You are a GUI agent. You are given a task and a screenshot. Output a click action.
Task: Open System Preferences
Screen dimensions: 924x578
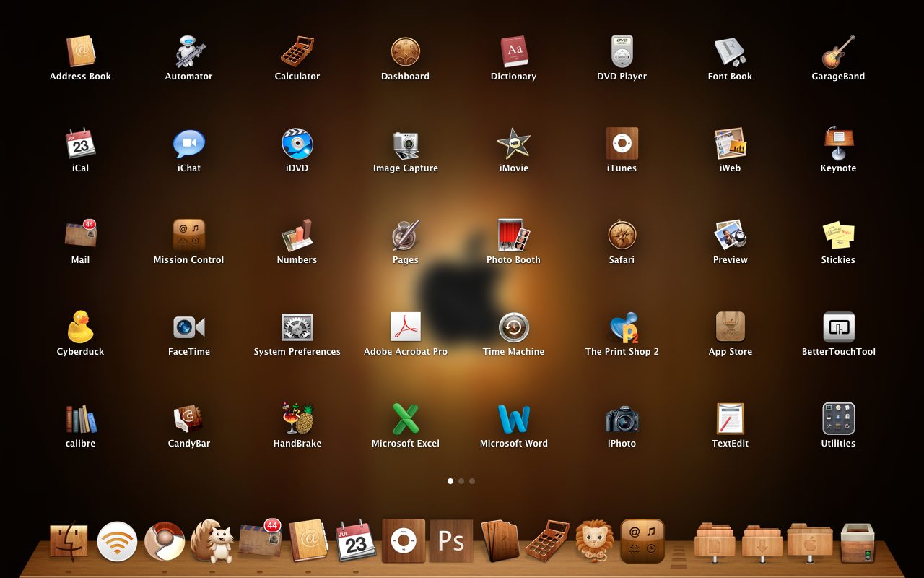click(297, 327)
